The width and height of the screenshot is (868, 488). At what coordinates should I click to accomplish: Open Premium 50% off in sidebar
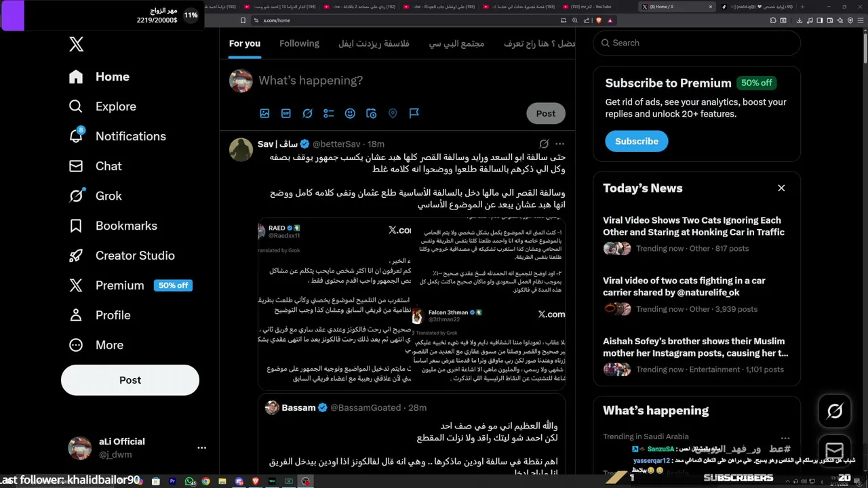[x=130, y=285]
